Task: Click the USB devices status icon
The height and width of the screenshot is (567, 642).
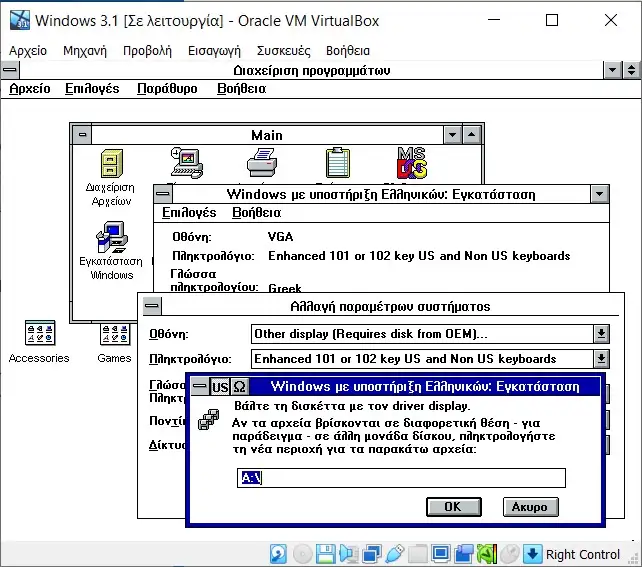Action: [395, 554]
